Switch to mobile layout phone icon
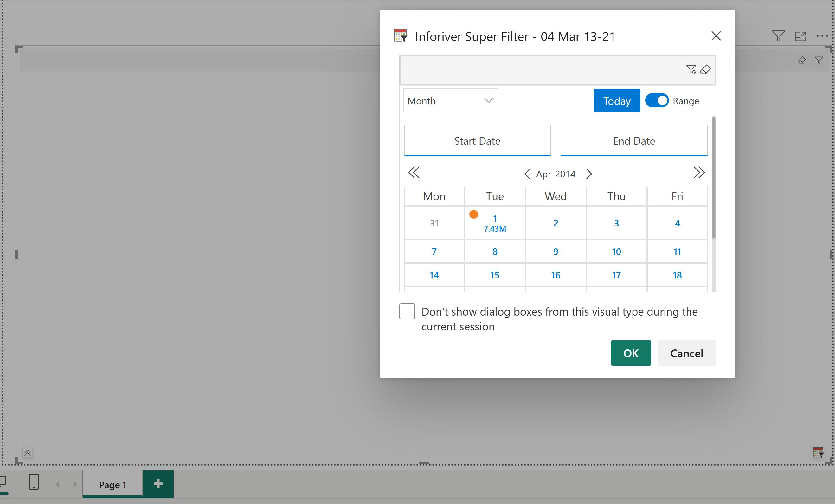835x504 pixels. click(34, 482)
